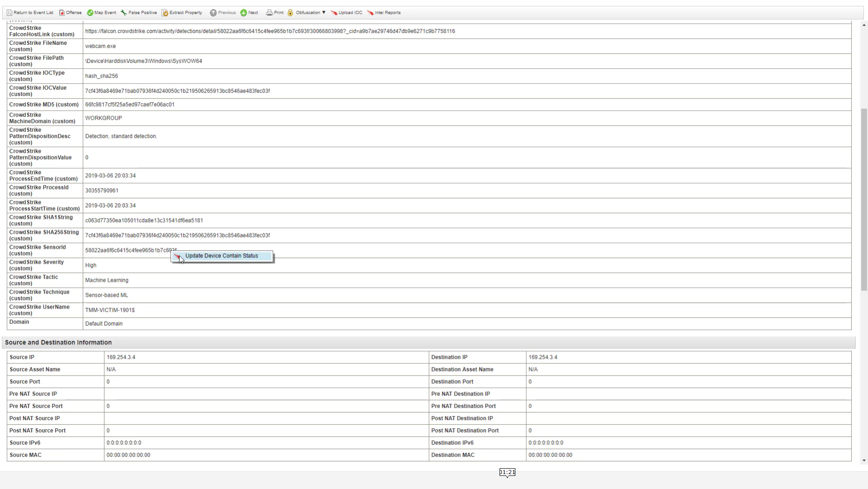Click the CrowdStrike IOCValue hash
Viewport: 868px width, 489px height.
coord(178,91)
